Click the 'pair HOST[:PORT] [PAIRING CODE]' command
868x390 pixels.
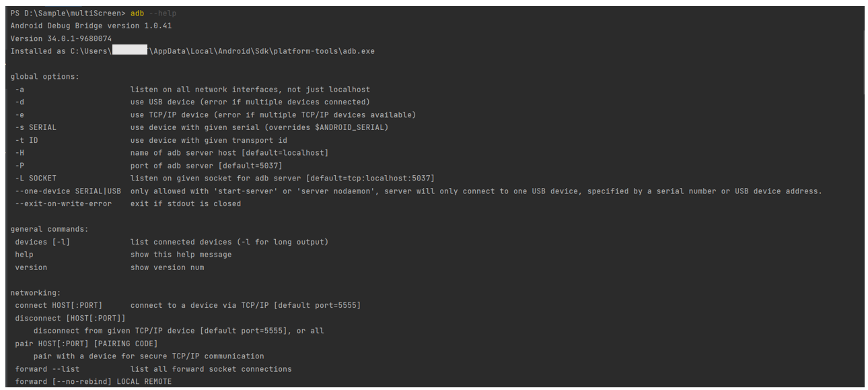[87, 344]
